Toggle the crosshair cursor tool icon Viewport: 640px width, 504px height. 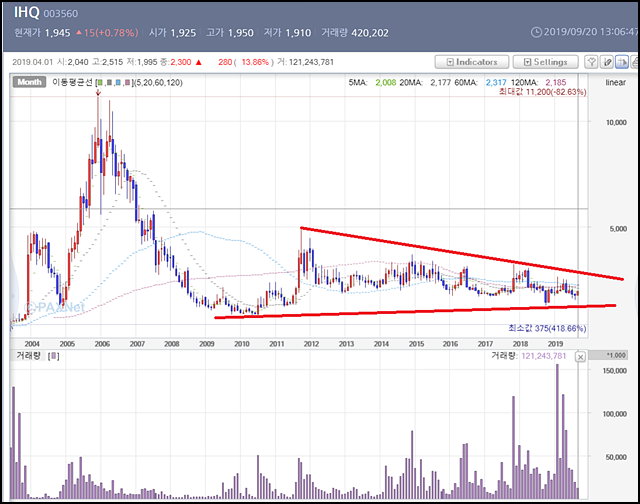pyautogui.click(x=622, y=62)
